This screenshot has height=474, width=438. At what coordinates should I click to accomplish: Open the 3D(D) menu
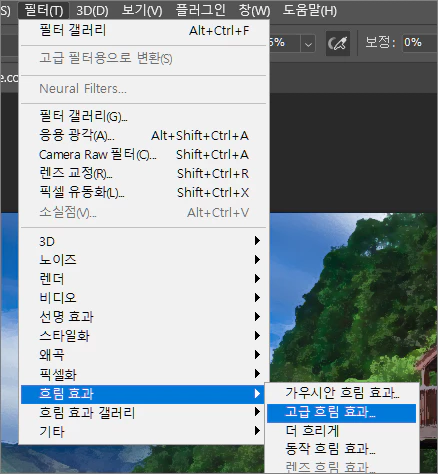(x=92, y=10)
